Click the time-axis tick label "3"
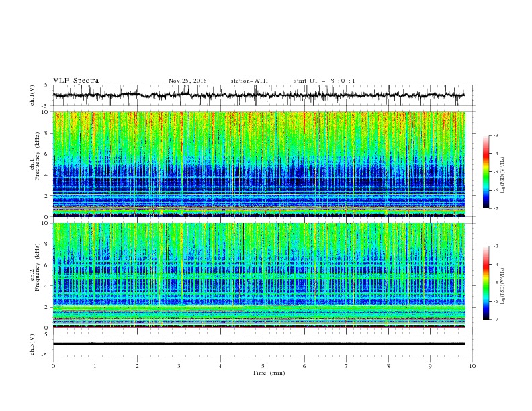The image size is (532, 411). pos(179,366)
